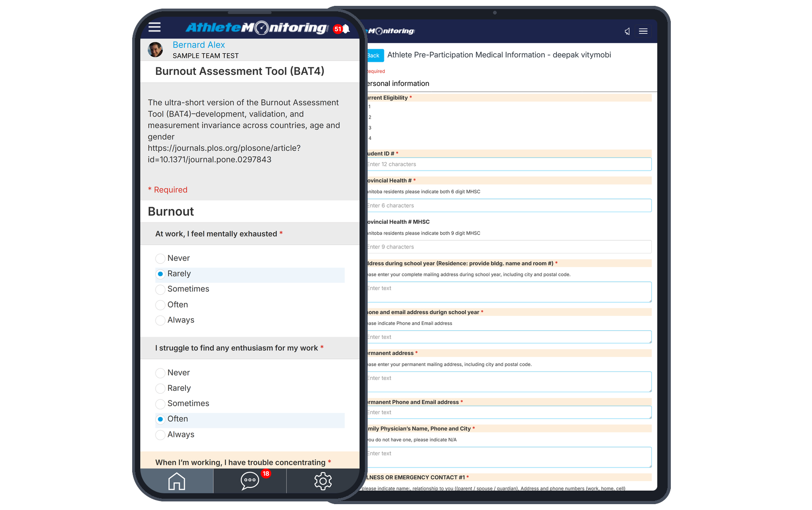Click Current Eligibility option 2
This screenshot has height=510, width=812.
(x=369, y=117)
